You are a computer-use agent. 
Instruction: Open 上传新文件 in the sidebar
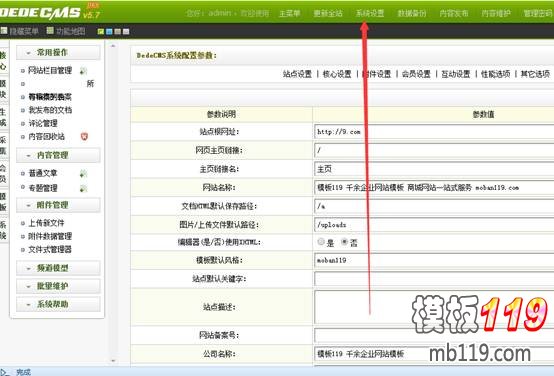coord(46,223)
